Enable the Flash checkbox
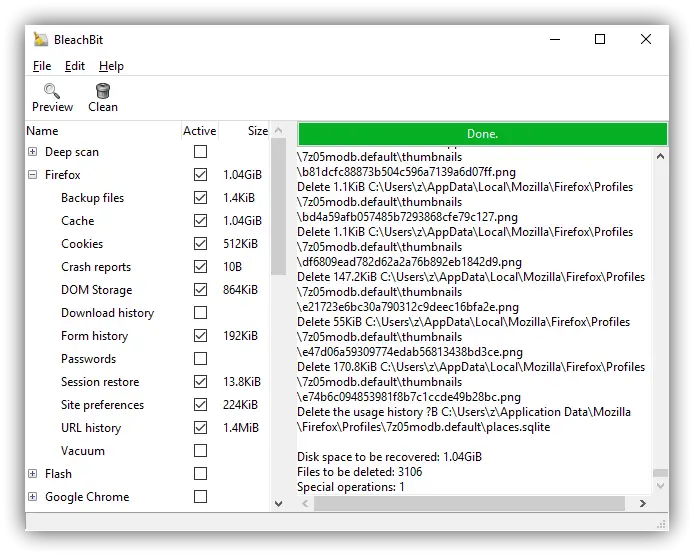 200,474
